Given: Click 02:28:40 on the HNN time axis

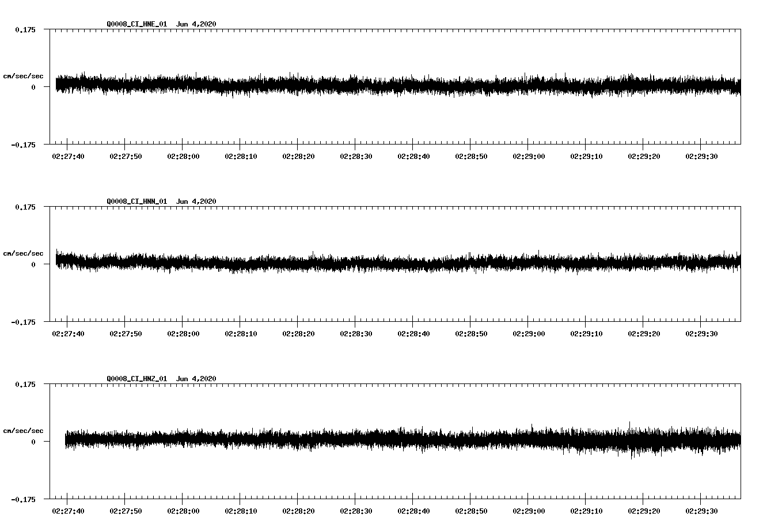Looking at the screenshot, I should [413, 333].
